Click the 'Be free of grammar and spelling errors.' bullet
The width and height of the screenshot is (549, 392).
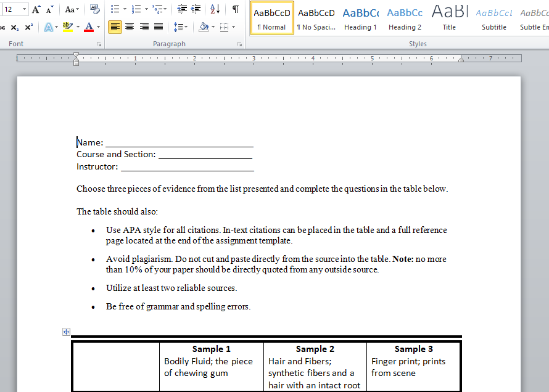(178, 307)
